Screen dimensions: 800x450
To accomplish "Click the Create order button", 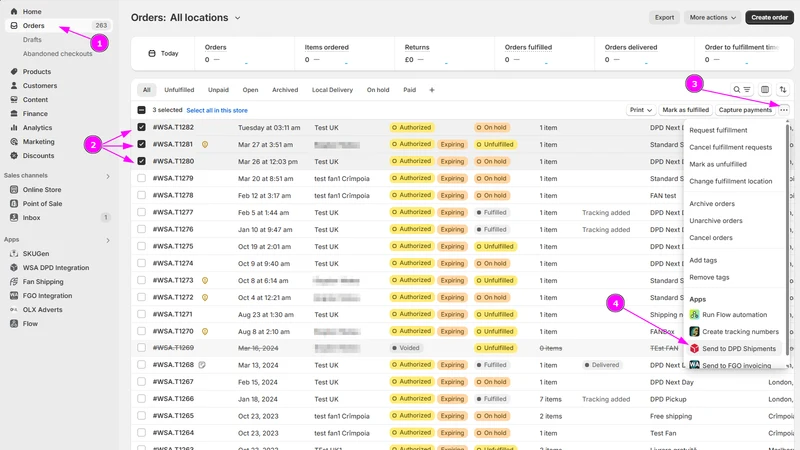I will pyautogui.click(x=769, y=17).
